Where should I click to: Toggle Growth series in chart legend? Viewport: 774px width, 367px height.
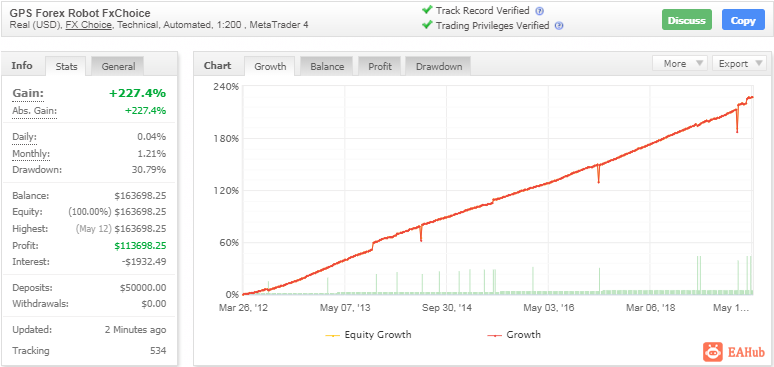pyautogui.click(x=514, y=335)
